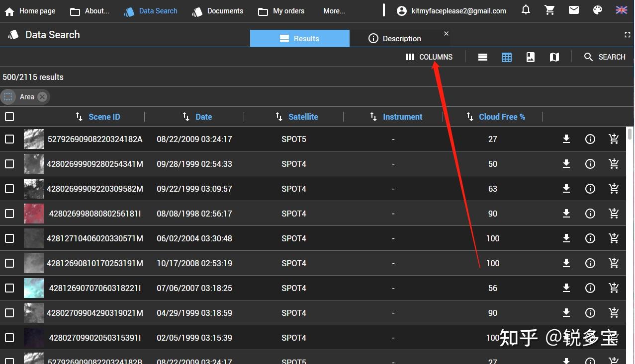Screen dimensions: 635x364
Task: Switch to the image gallery view icon
Action: [531, 57]
